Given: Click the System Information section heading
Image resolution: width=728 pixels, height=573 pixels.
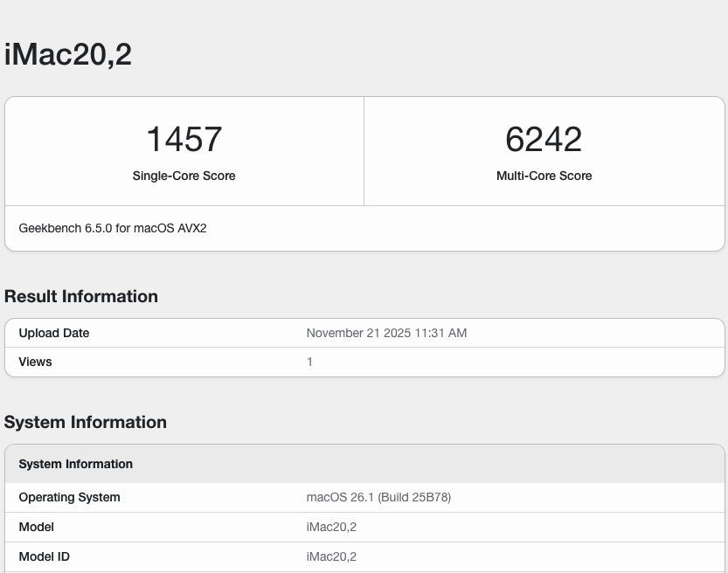Looking at the screenshot, I should [x=85, y=422].
